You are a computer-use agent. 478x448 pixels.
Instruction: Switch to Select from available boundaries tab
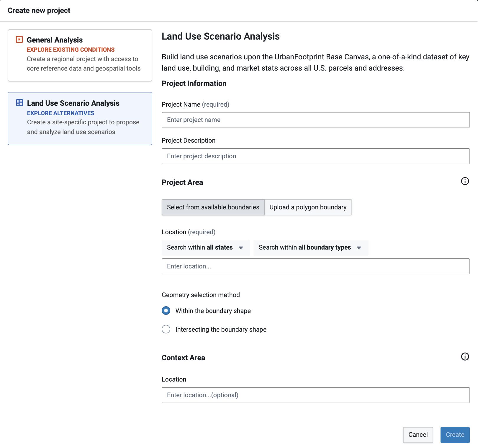coord(213,207)
